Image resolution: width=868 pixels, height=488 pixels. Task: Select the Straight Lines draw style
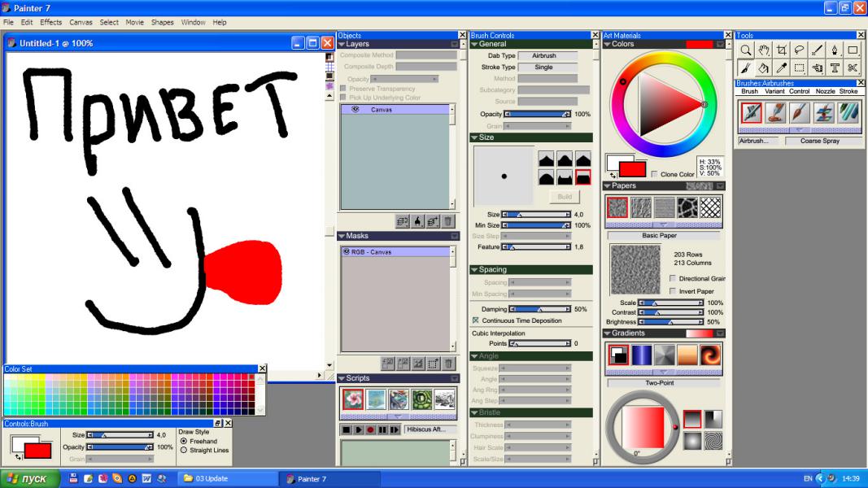[x=183, y=450]
